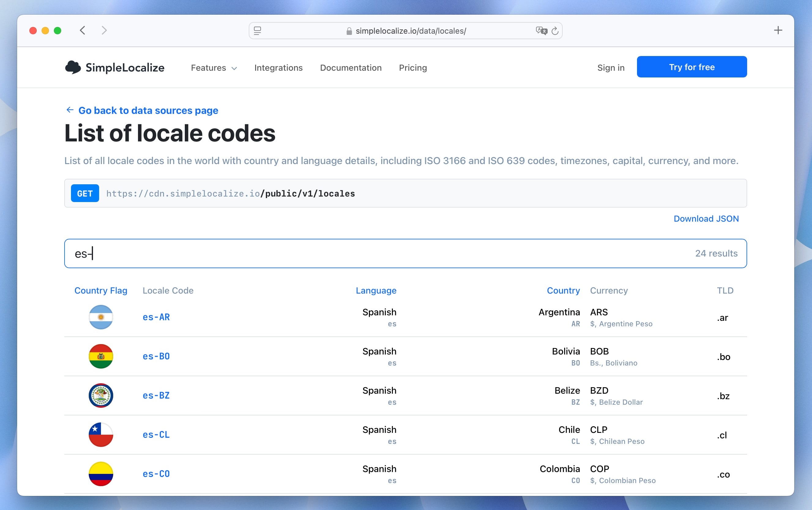The height and width of the screenshot is (510, 812).
Task: Open the es-BZ locale code link
Action: point(156,395)
